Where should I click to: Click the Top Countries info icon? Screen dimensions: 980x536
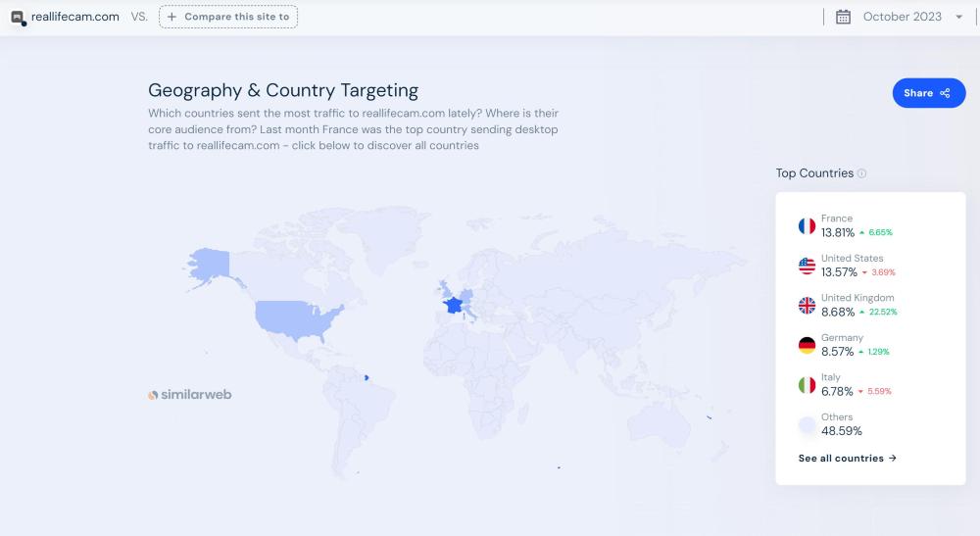pos(862,173)
